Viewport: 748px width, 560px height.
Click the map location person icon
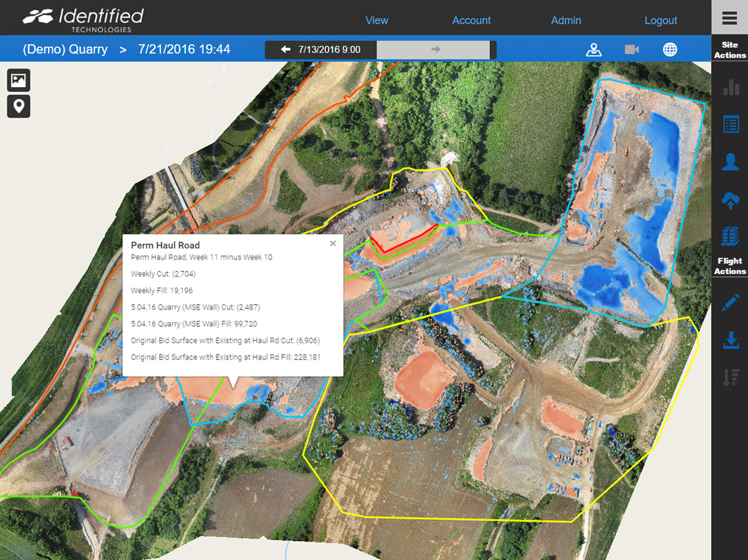click(593, 50)
